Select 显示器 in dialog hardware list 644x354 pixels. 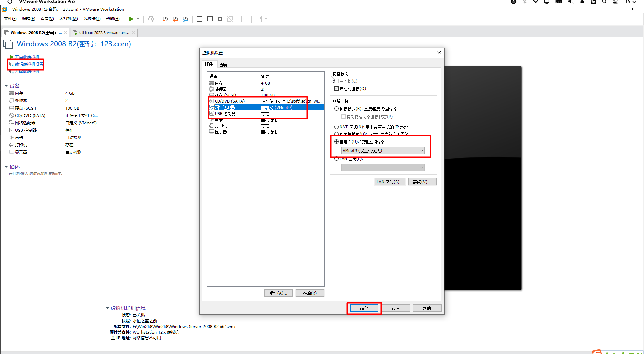266,132
